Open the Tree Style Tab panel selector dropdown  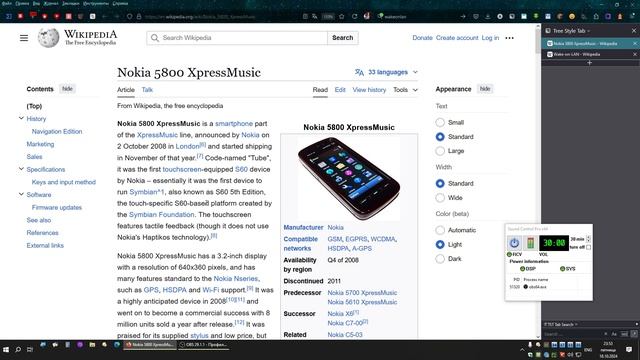tap(571, 31)
